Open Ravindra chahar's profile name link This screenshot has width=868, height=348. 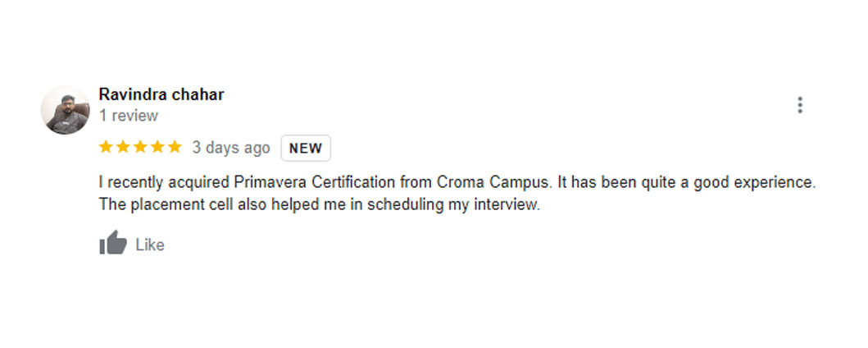tap(161, 94)
